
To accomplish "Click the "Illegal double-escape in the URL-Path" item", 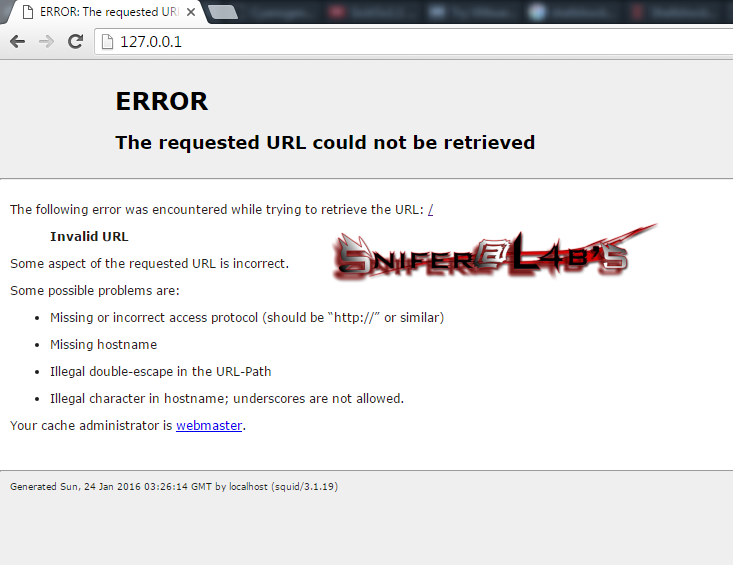I will pos(160,372).
